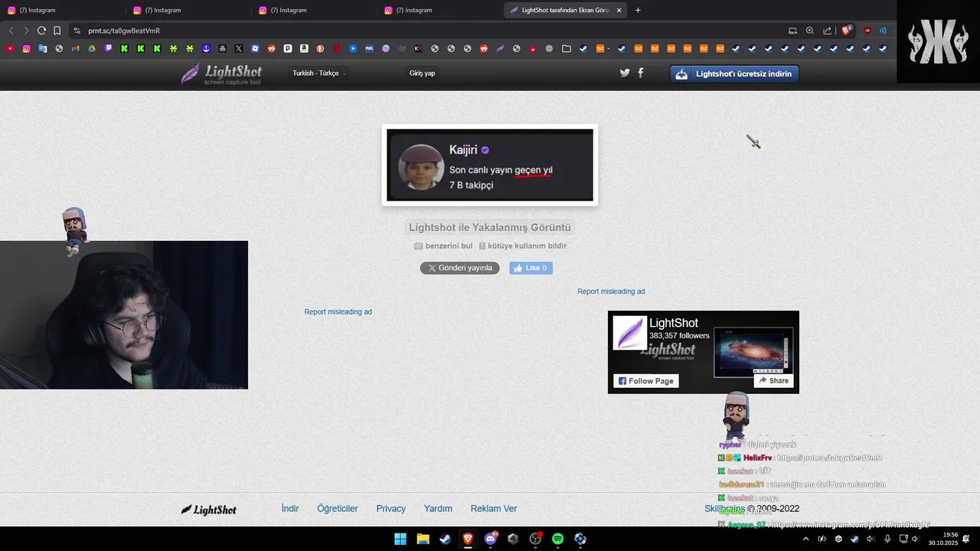Bookmark this page with the bookmark icon
Viewport: 980px width, 551px height.
57,31
